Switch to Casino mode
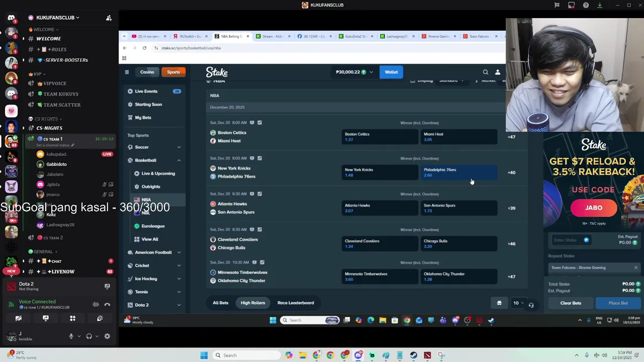The height and width of the screenshot is (362, 644). 147,72
